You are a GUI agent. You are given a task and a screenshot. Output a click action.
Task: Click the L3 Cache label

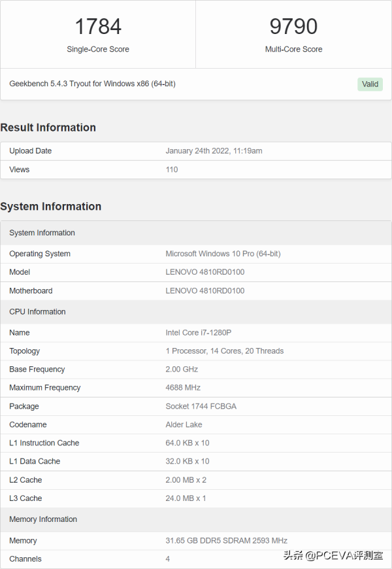(x=25, y=498)
